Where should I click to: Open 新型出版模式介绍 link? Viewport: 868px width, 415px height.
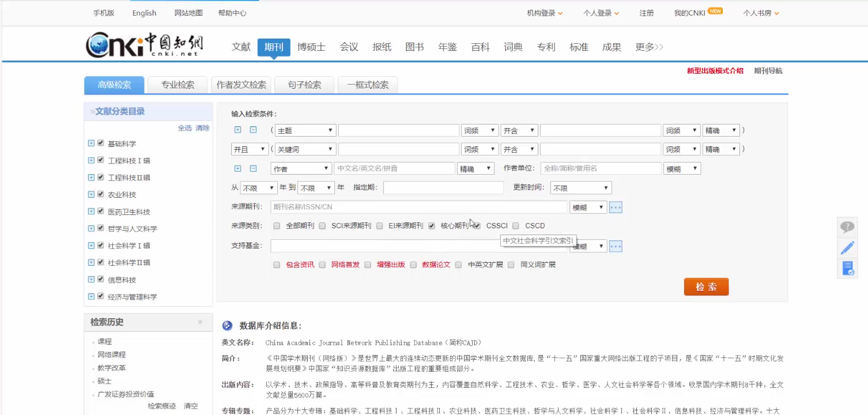[715, 71]
